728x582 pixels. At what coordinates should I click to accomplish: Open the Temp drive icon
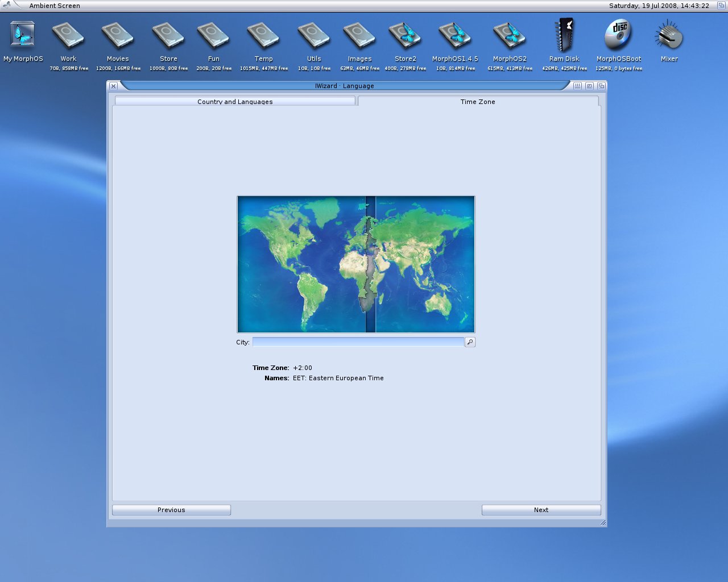pyautogui.click(x=263, y=36)
